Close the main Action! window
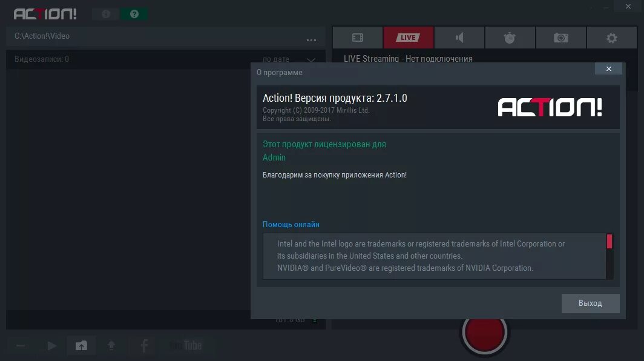The width and height of the screenshot is (644, 361). point(628,6)
